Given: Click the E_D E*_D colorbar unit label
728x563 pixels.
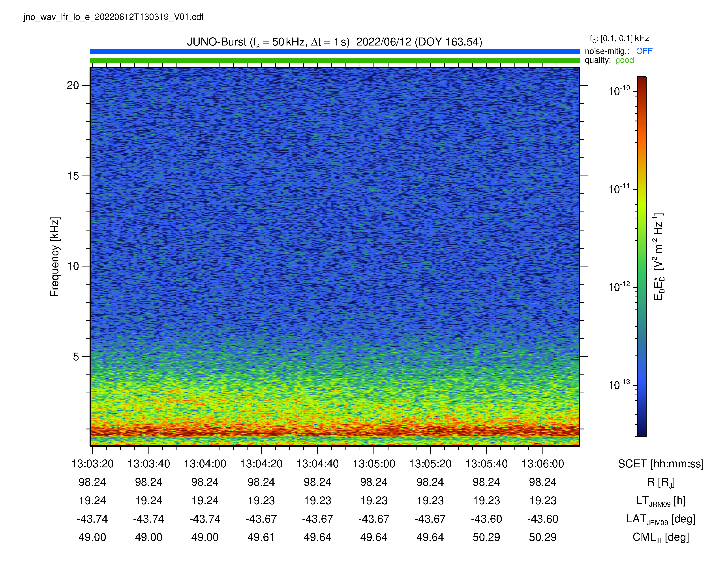Looking at the screenshot, I should click(659, 257).
